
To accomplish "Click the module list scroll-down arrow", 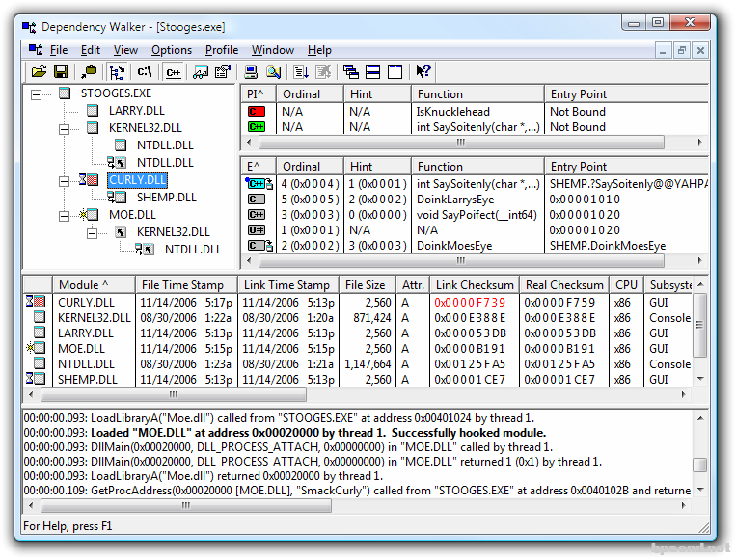I will (x=700, y=379).
